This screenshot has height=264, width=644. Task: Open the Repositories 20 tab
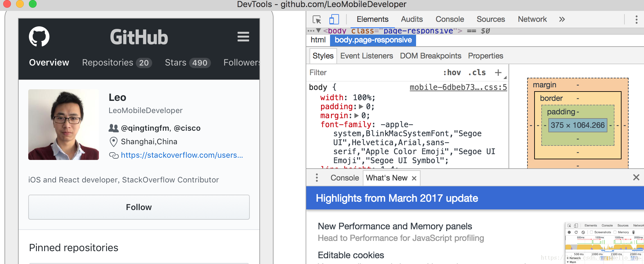pos(117,63)
